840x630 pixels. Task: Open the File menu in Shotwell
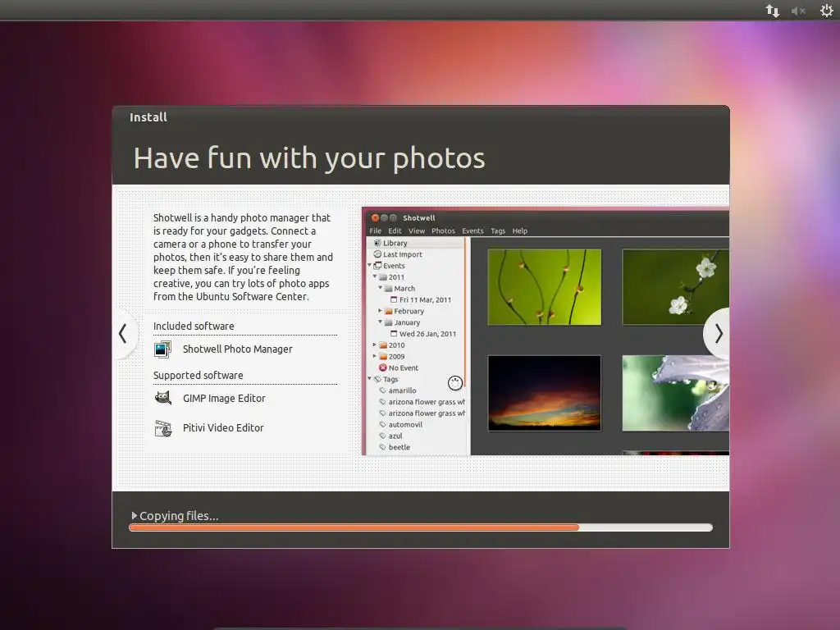(375, 231)
